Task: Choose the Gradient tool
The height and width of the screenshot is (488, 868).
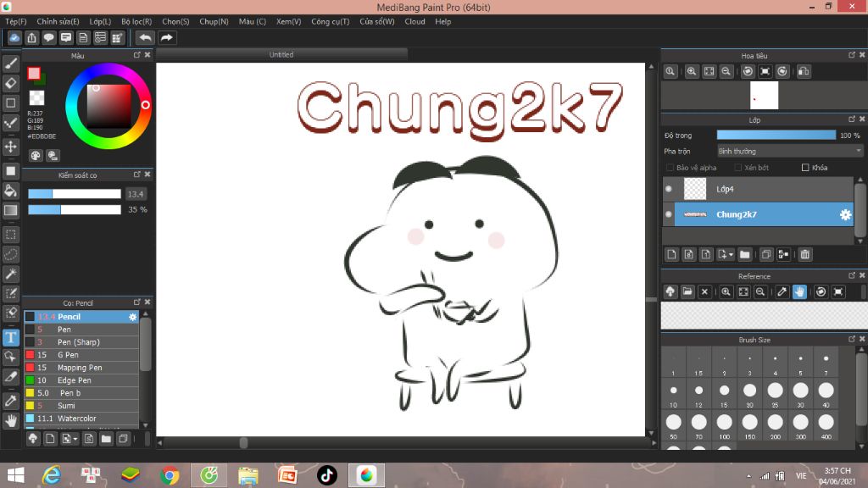Action: click(x=10, y=210)
